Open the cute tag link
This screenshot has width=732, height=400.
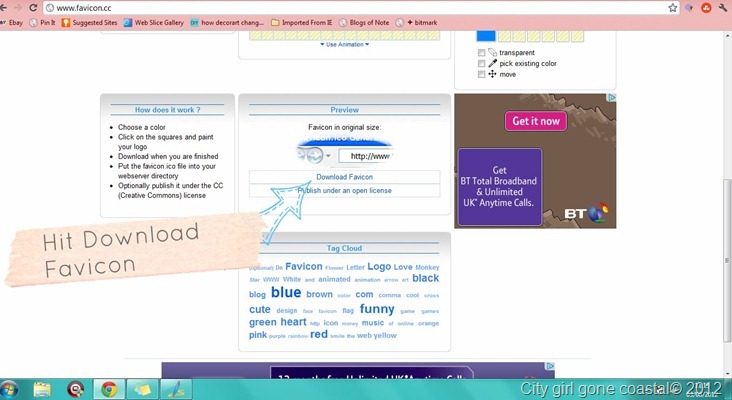[260, 309]
